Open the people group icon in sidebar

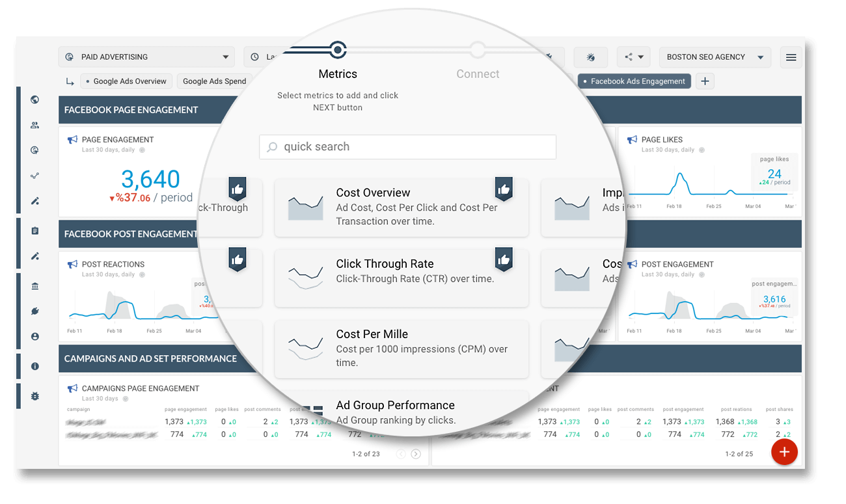pos(35,125)
